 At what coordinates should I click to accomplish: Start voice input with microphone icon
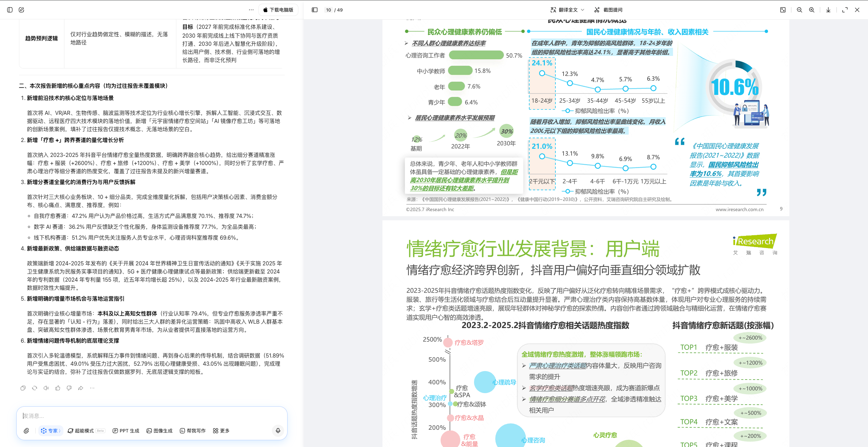click(x=278, y=430)
